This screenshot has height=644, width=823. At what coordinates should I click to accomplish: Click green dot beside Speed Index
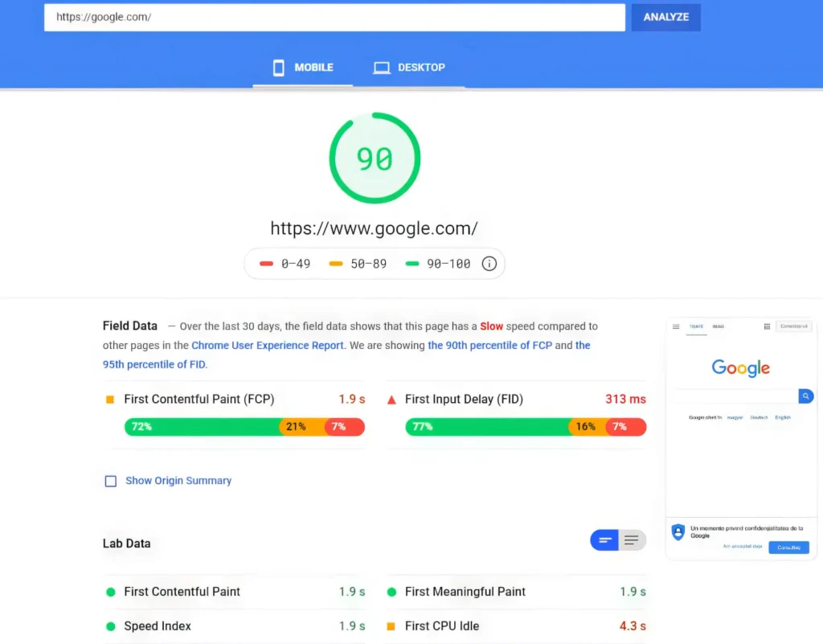(x=111, y=626)
